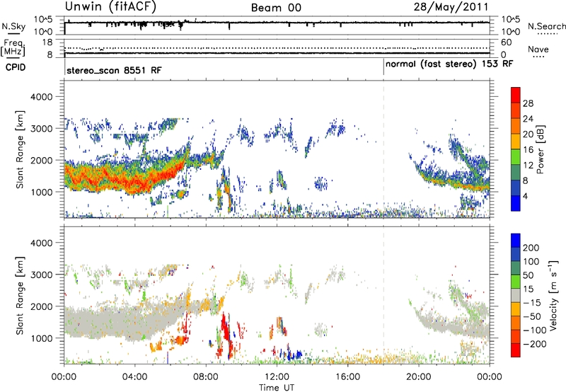Click the '10^5' label beside N.Sky
The width and height of the screenshot is (566, 392).
43,20
